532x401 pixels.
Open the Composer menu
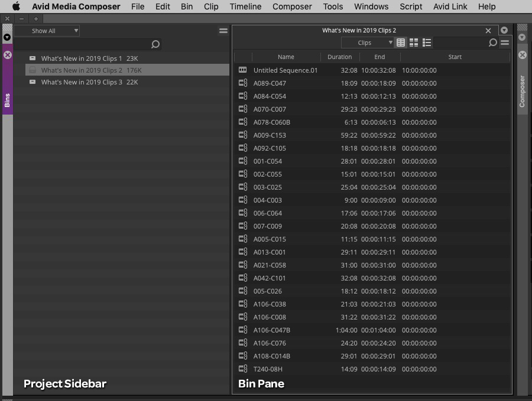pyautogui.click(x=292, y=6)
